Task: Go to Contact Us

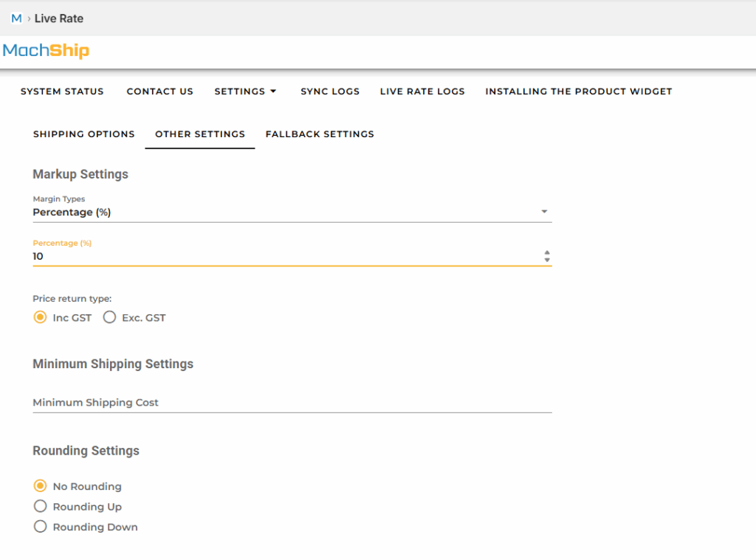Action: [x=159, y=91]
